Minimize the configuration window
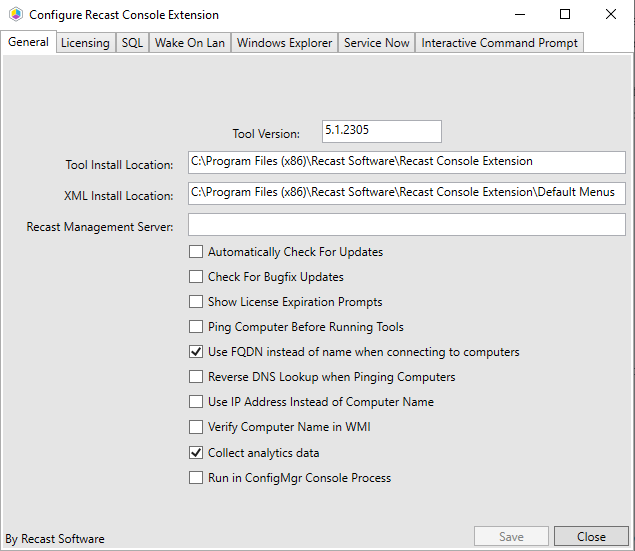The image size is (635, 551). (520, 15)
